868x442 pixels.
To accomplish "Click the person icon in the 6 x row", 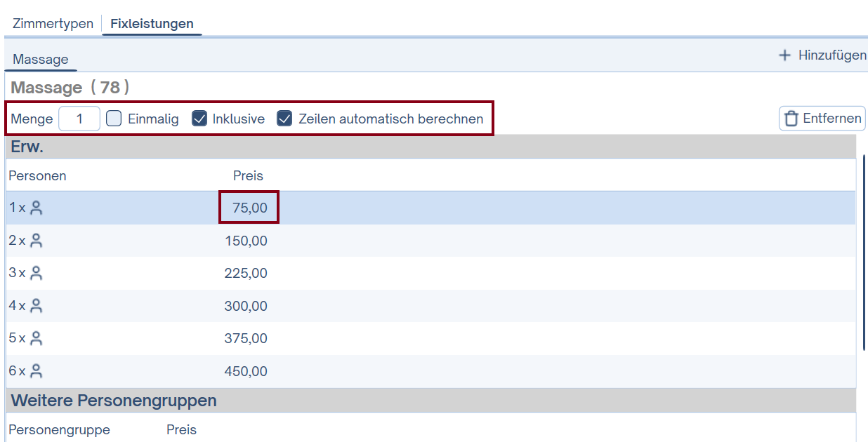I will (x=37, y=371).
